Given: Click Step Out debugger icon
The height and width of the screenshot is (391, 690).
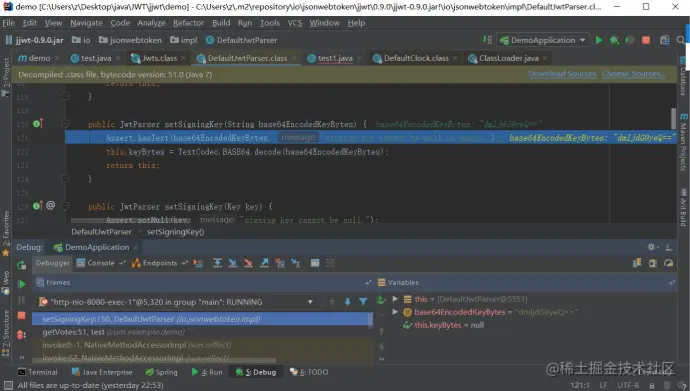Looking at the screenshot, I should click(x=264, y=263).
